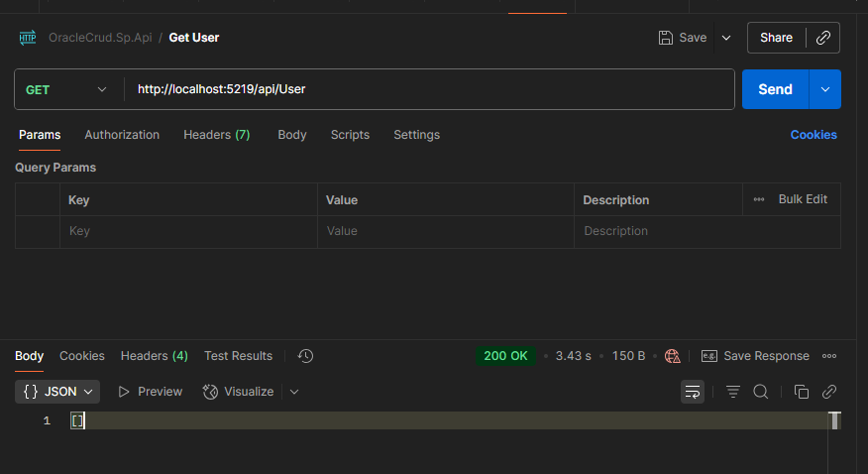Search the response body with magnifier icon

(x=761, y=392)
